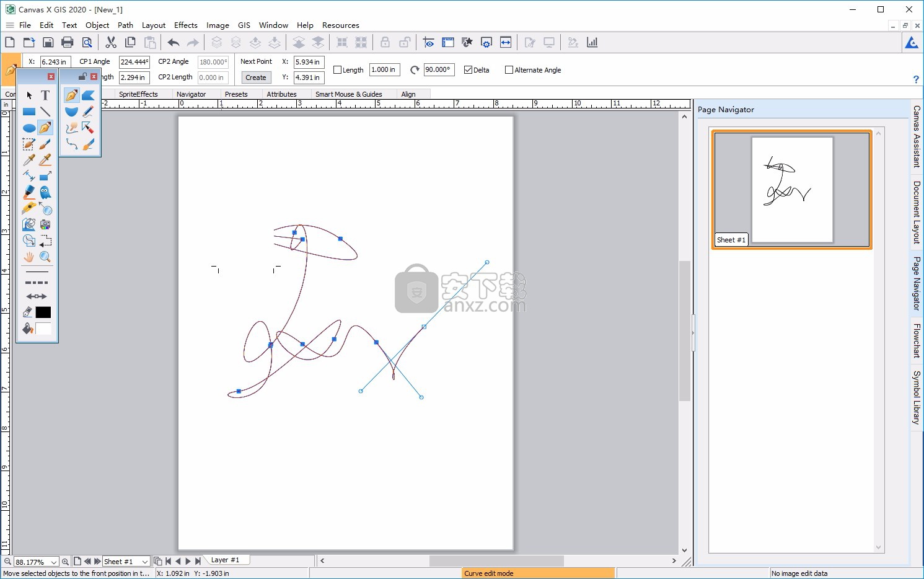Enable the Alternate Angle checkbox
Image resolution: width=924 pixels, height=579 pixels.
pos(509,70)
